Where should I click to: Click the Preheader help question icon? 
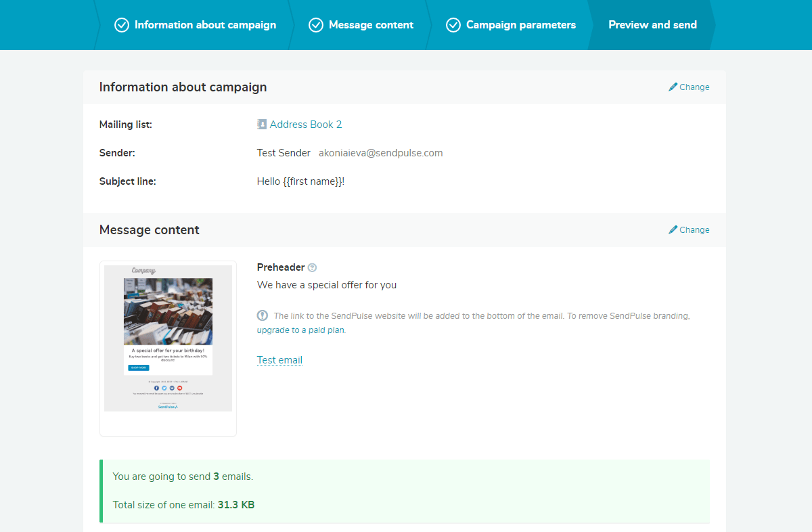pos(312,267)
